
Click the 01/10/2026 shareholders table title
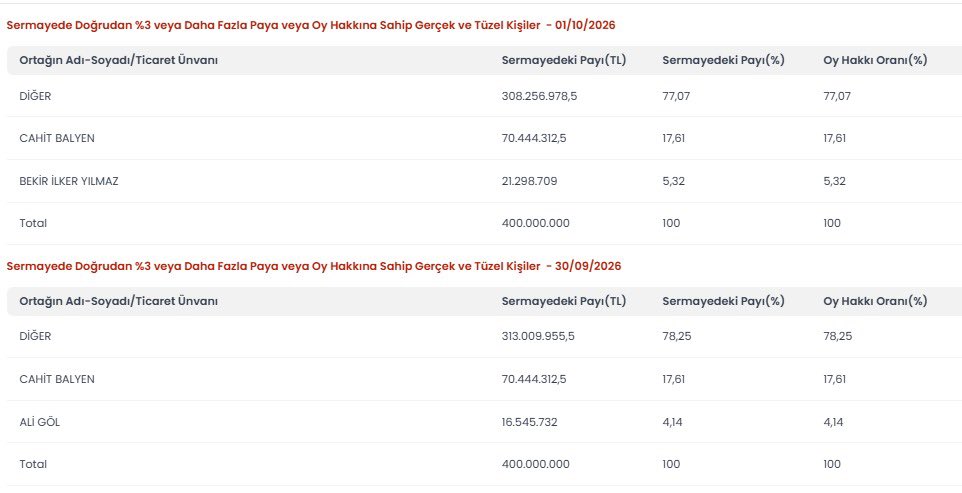coord(310,25)
